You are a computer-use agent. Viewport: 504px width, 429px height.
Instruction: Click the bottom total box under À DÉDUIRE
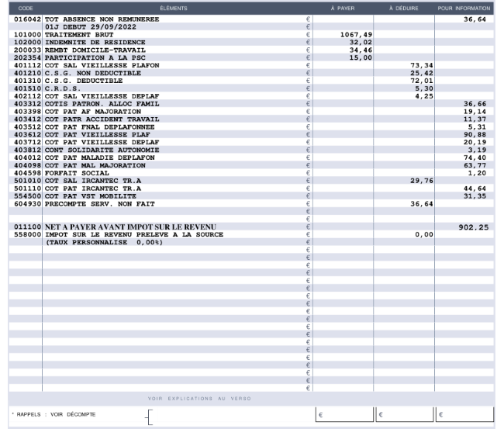tap(403, 415)
